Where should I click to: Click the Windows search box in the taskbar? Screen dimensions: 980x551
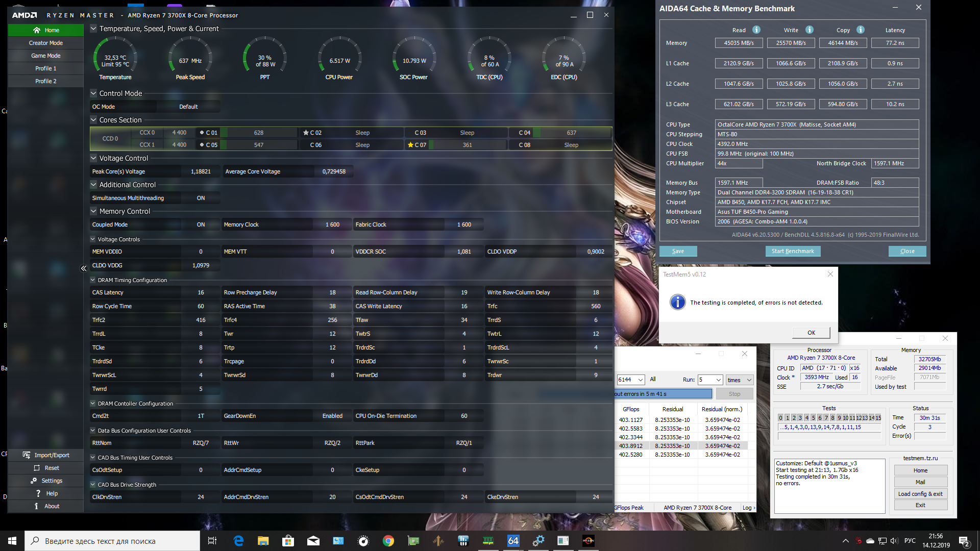112,541
